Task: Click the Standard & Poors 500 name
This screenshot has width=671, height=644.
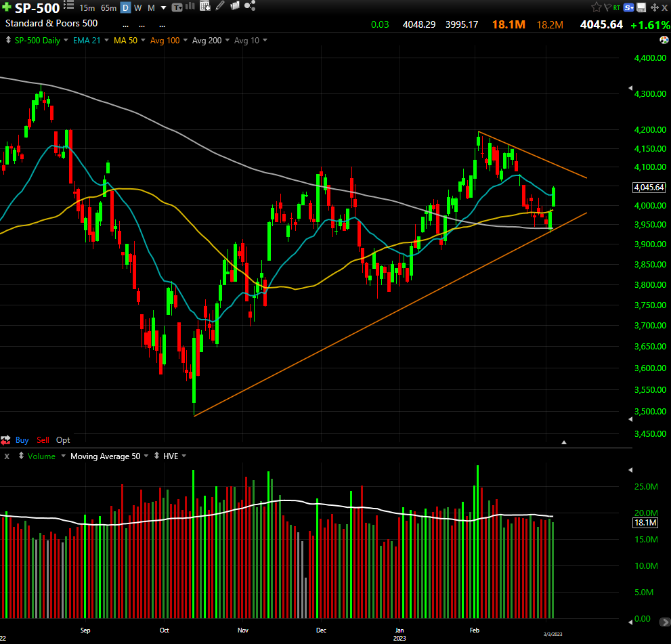Action: click(51, 23)
